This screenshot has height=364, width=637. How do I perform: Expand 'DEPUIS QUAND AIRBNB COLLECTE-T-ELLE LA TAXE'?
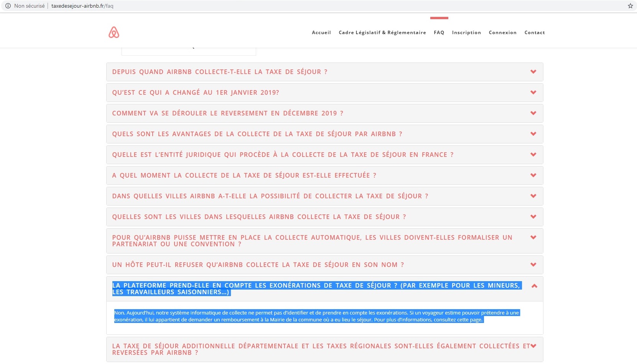click(x=533, y=72)
